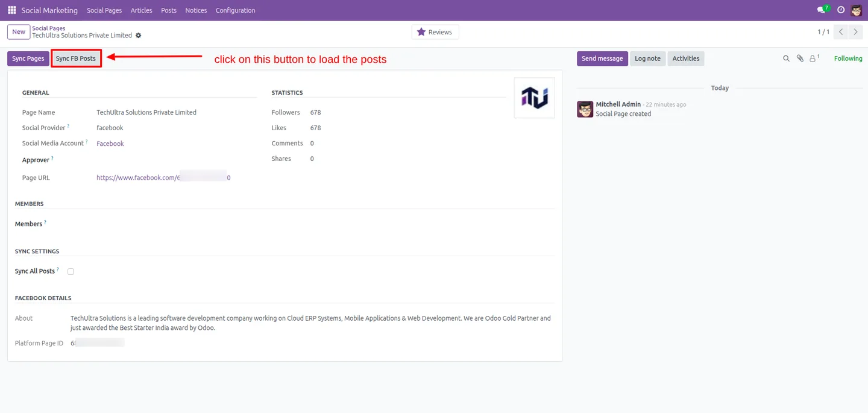
Task: Click the New button
Action: click(19, 32)
